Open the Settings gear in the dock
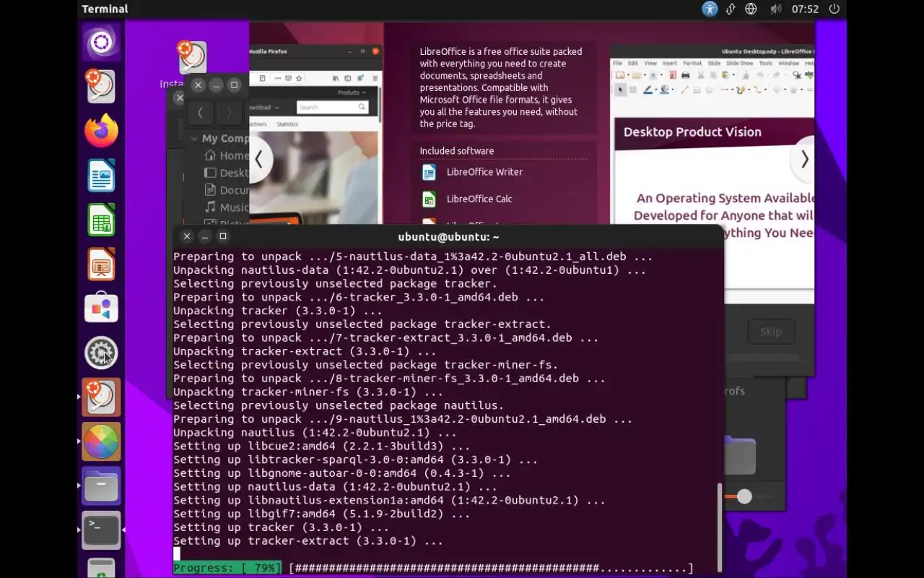The height and width of the screenshot is (578, 924). pos(101,353)
